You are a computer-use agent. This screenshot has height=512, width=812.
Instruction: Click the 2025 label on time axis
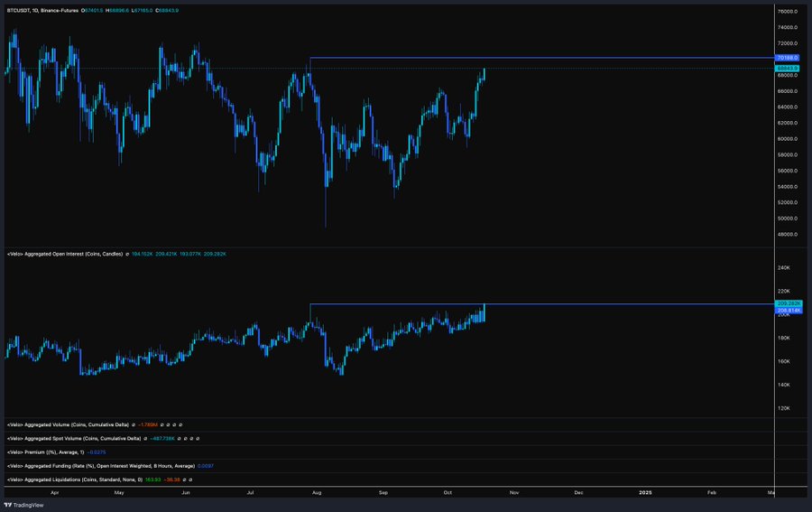point(645,492)
